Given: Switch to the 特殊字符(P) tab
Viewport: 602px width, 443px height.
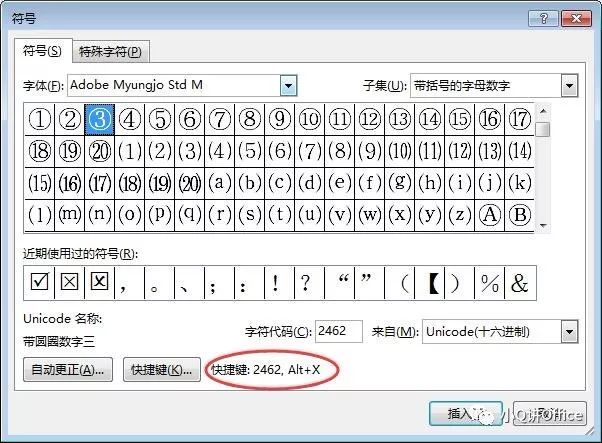Looking at the screenshot, I should click(x=111, y=51).
